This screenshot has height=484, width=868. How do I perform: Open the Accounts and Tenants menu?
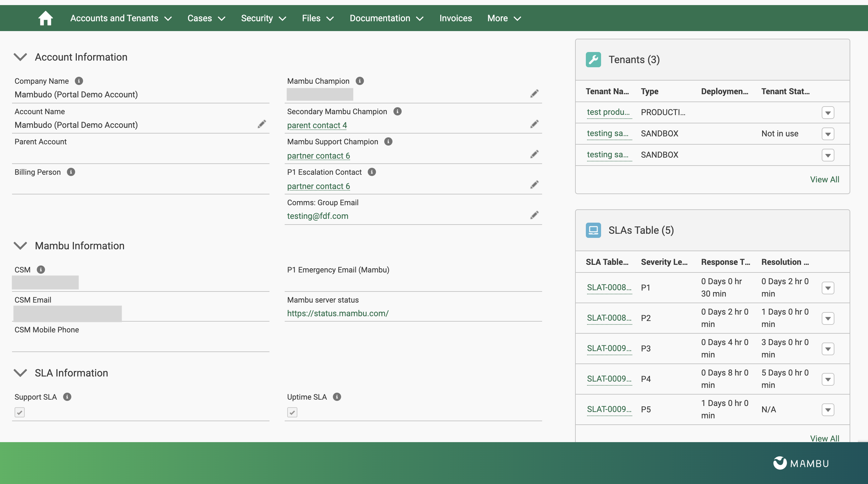coord(120,18)
